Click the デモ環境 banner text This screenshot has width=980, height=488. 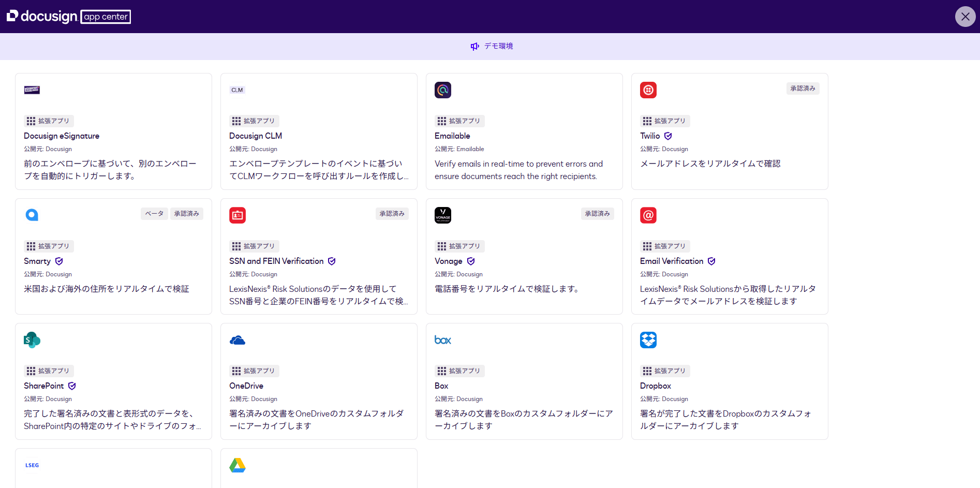click(x=499, y=47)
